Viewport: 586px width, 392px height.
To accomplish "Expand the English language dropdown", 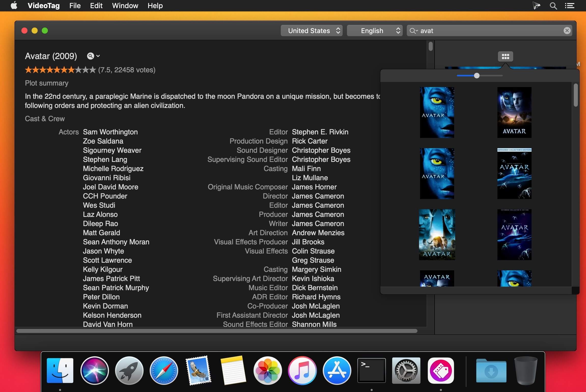I will pos(374,31).
